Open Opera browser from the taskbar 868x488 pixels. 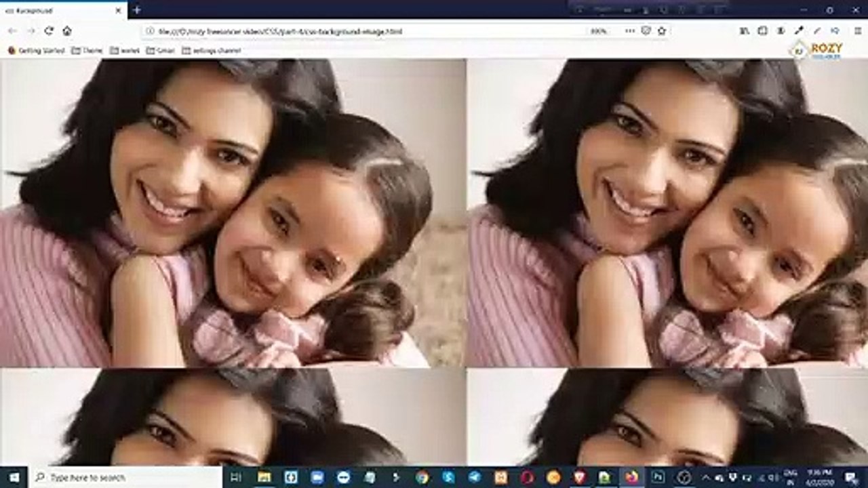(527, 477)
